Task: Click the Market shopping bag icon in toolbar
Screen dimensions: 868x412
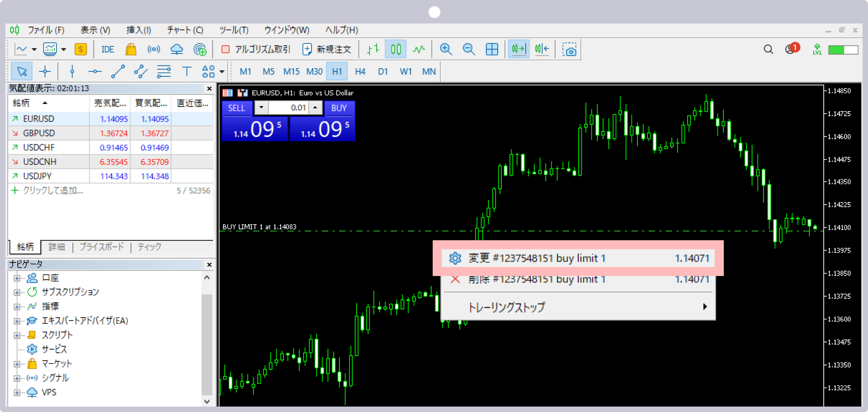Action: point(131,49)
